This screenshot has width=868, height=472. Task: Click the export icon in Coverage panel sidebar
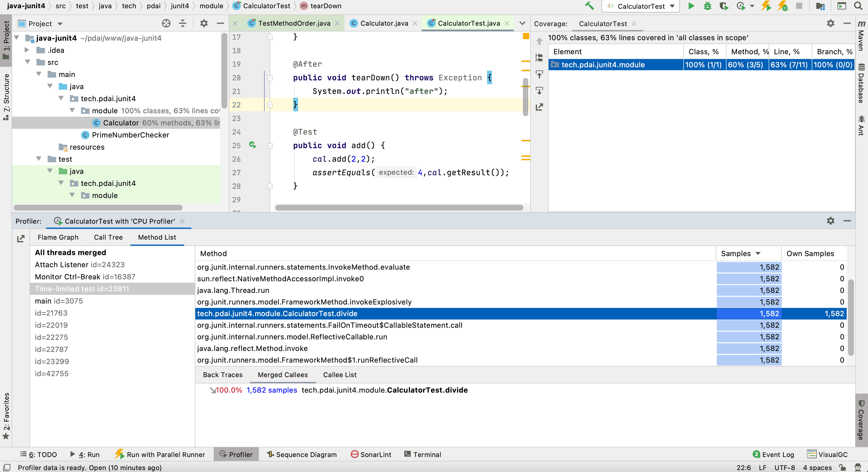[539, 107]
